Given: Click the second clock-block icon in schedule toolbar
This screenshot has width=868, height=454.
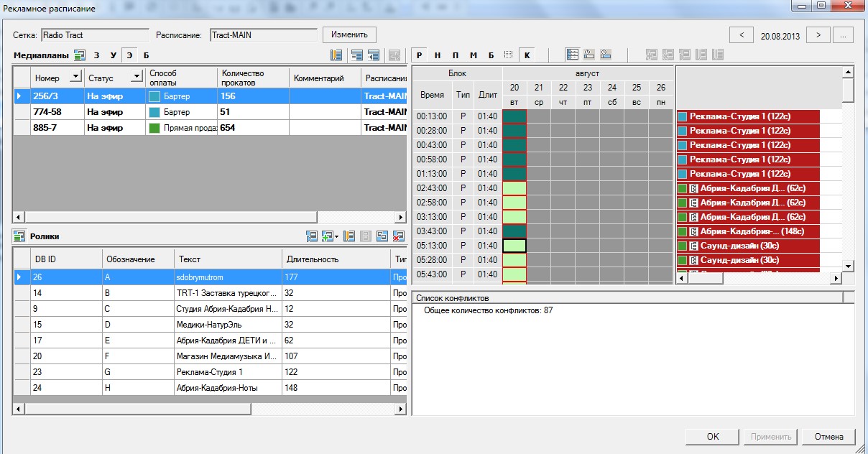Looking at the screenshot, I should [606, 55].
